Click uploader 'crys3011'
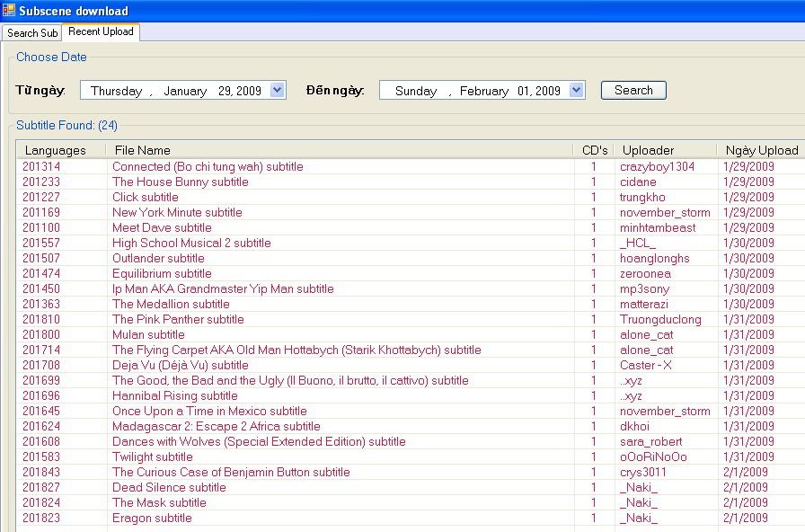 click(642, 473)
